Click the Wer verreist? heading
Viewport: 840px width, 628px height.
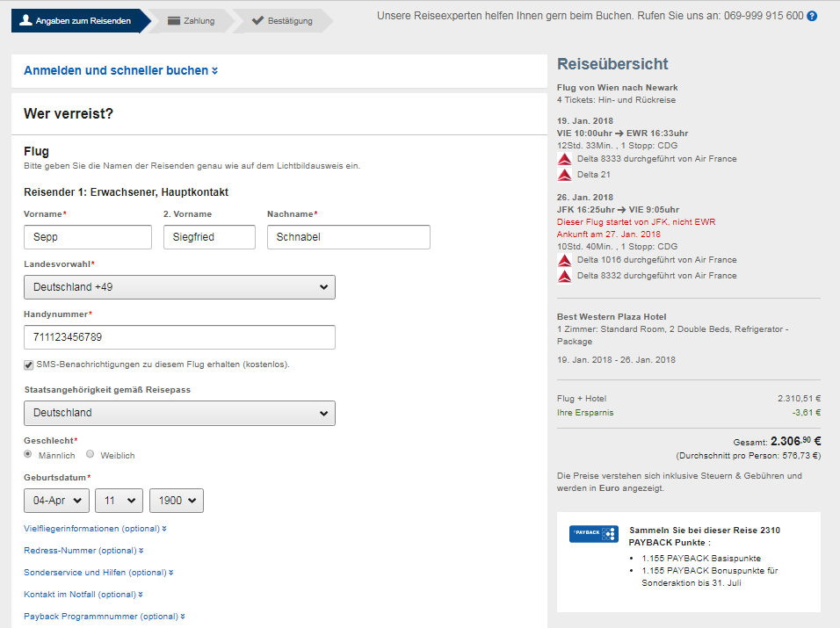[x=69, y=113]
